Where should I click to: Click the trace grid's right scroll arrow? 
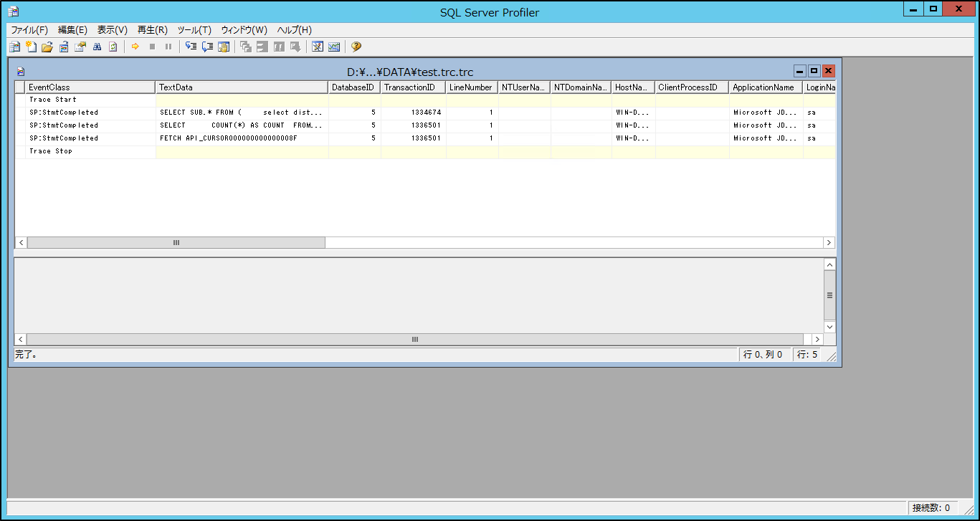point(829,243)
